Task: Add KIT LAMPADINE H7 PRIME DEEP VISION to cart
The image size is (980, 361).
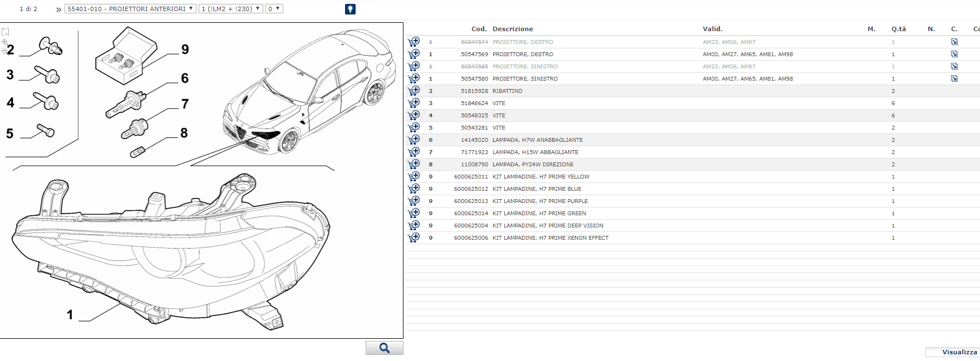Action: (x=413, y=225)
